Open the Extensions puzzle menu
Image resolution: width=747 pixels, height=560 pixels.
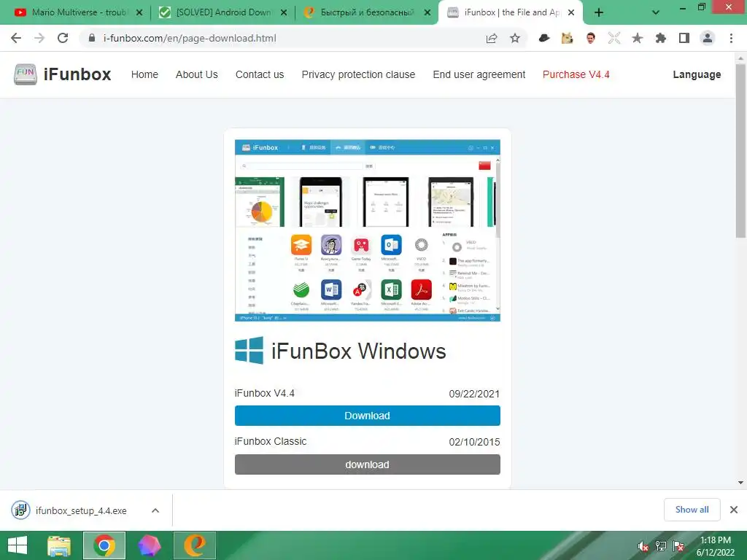pos(660,38)
